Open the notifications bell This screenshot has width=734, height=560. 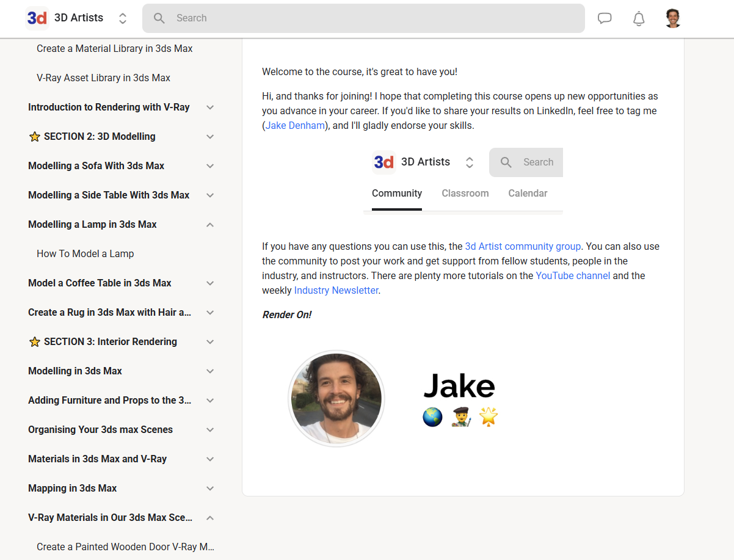tap(639, 18)
